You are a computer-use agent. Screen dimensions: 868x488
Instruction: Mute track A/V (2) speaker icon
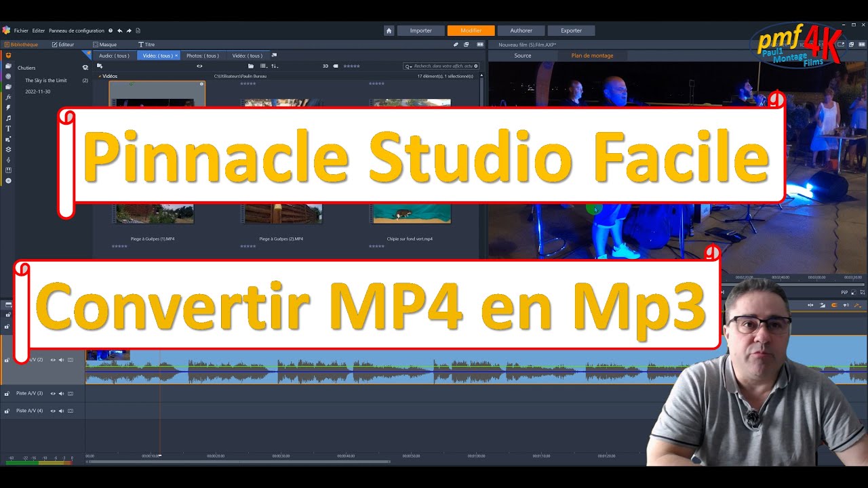click(61, 360)
